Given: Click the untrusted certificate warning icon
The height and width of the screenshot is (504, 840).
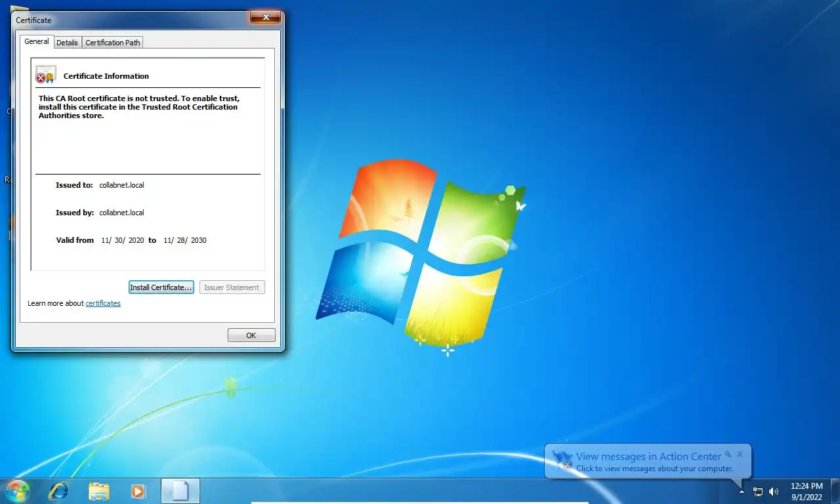Looking at the screenshot, I should 46,74.
